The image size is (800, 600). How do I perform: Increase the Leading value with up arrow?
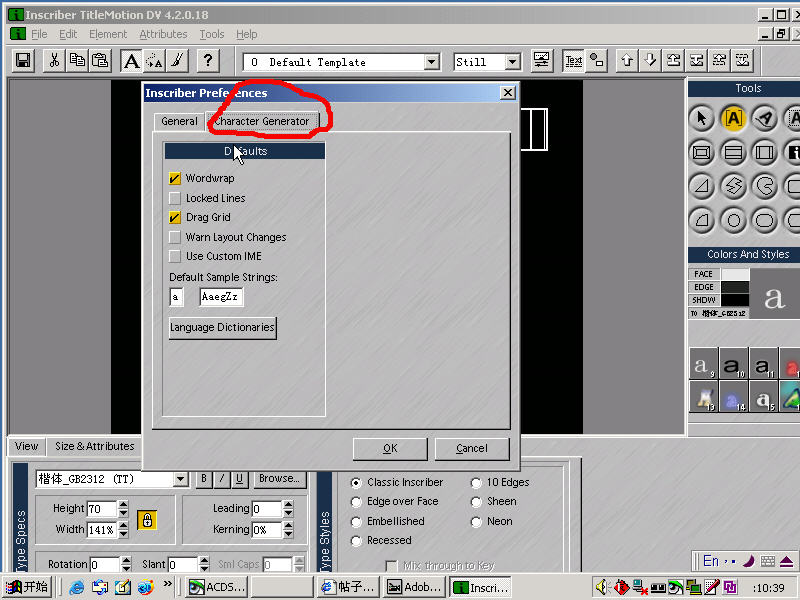coord(288,504)
